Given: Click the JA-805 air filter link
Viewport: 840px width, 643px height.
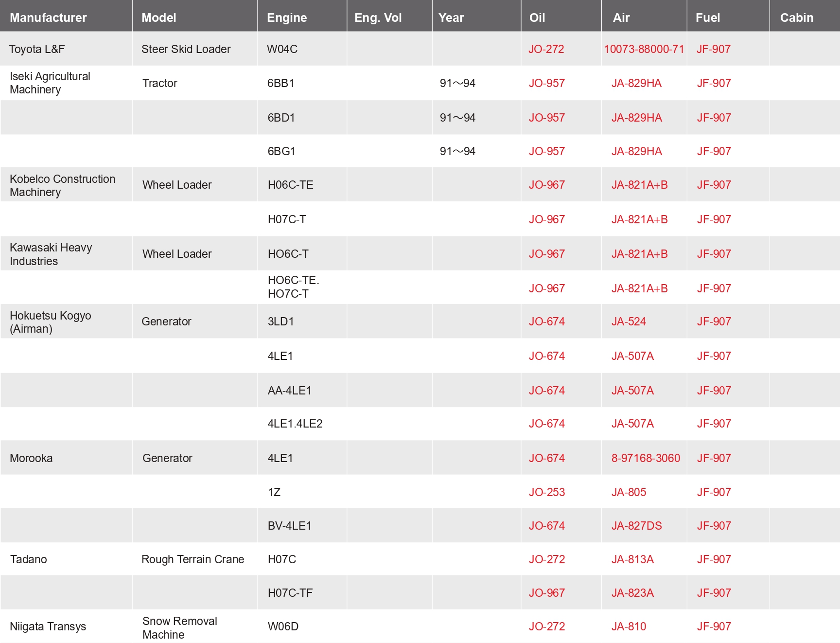Looking at the screenshot, I should coord(629,492).
